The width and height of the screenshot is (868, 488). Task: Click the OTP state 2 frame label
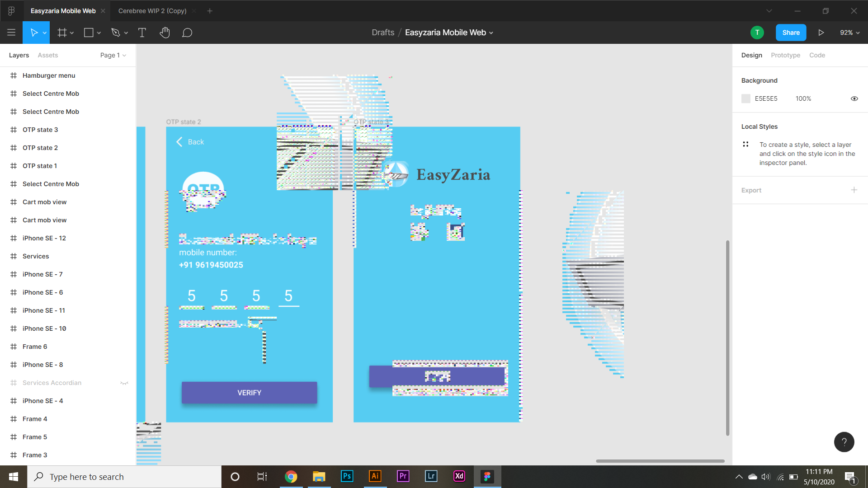(184, 122)
